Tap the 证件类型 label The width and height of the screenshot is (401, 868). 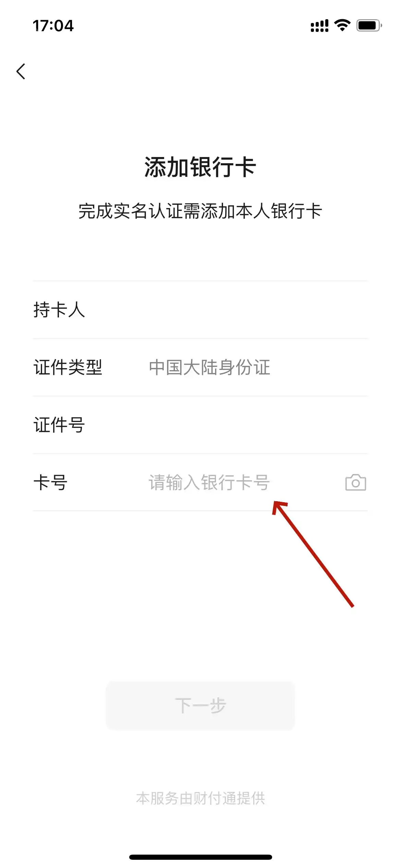(x=68, y=367)
